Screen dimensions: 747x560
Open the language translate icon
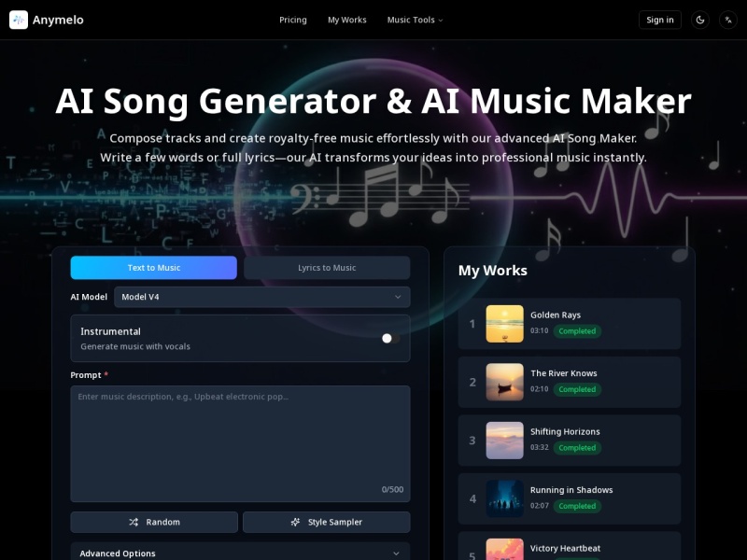[728, 20]
